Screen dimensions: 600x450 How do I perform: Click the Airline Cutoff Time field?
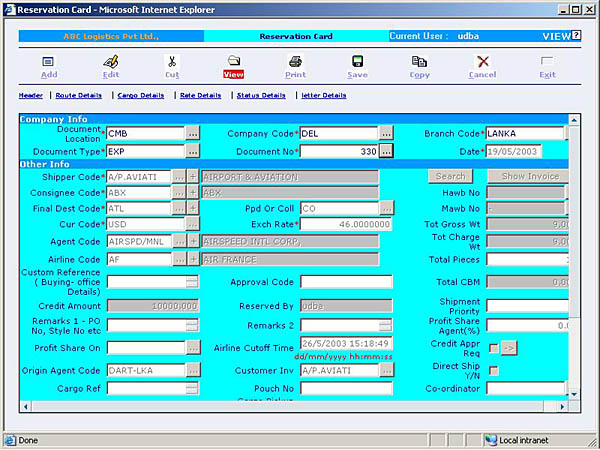click(347, 343)
